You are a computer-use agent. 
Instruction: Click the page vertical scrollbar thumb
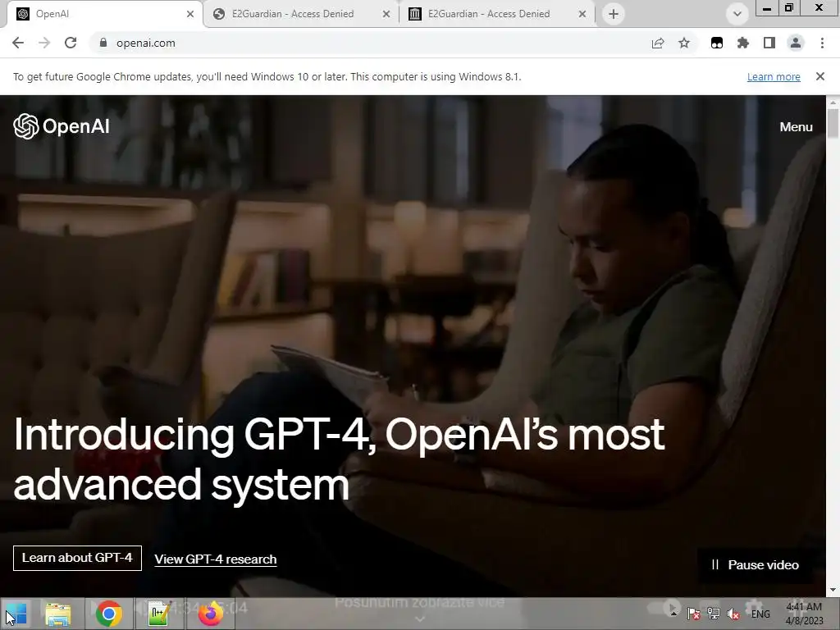click(833, 124)
